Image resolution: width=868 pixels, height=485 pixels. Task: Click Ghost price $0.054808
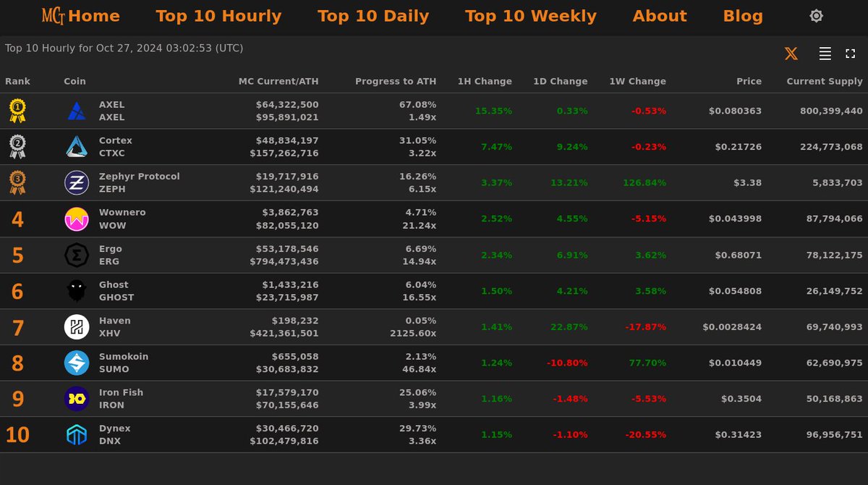pos(736,291)
